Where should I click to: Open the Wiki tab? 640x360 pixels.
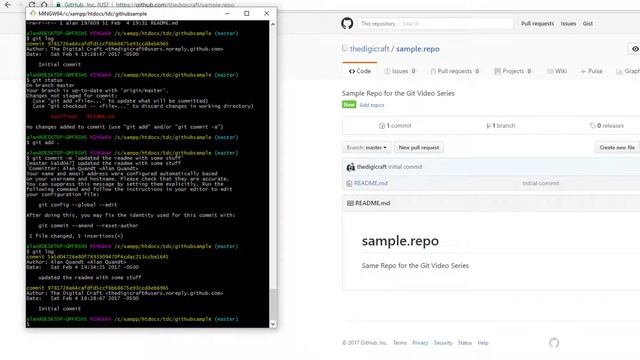coord(557,71)
